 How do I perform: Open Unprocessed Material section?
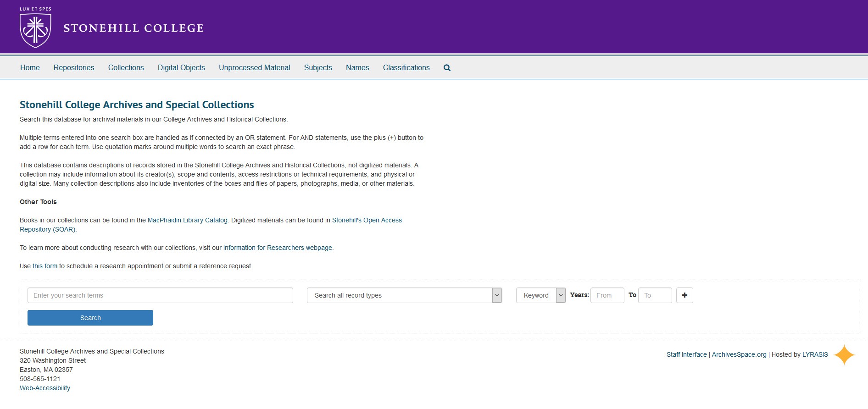click(x=255, y=67)
